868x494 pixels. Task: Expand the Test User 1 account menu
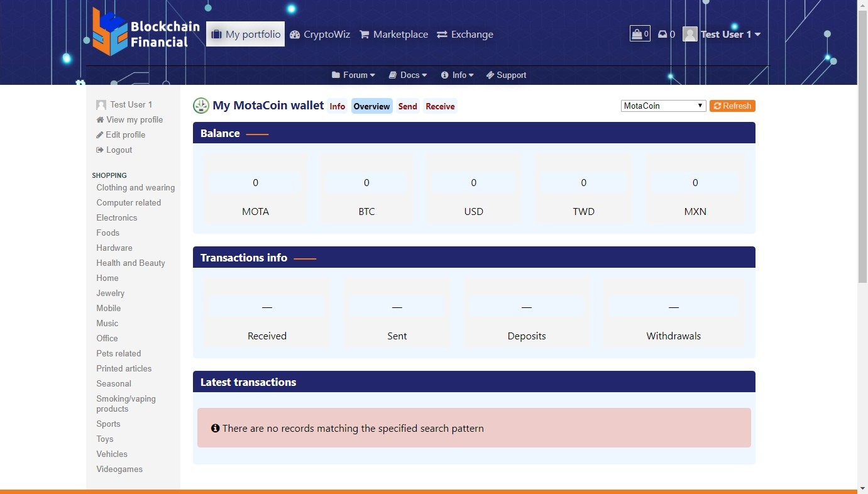click(x=730, y=35)
